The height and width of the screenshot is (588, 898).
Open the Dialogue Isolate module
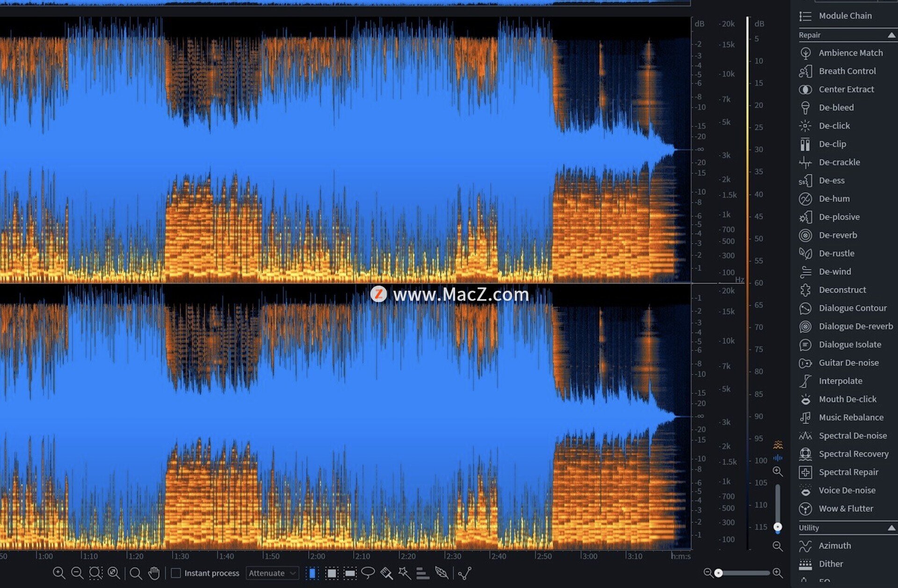[849, 344]
